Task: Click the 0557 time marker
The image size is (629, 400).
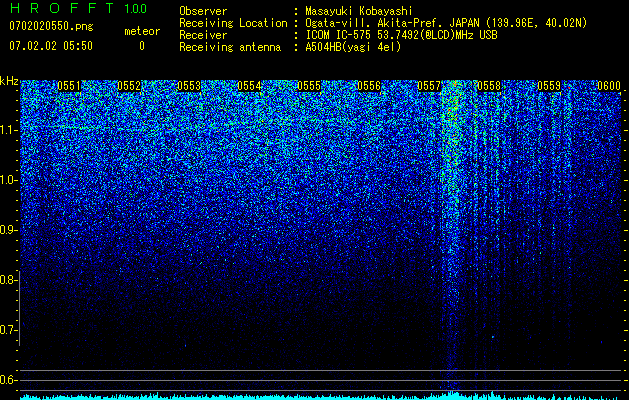Action: click(x=429, y=86)
